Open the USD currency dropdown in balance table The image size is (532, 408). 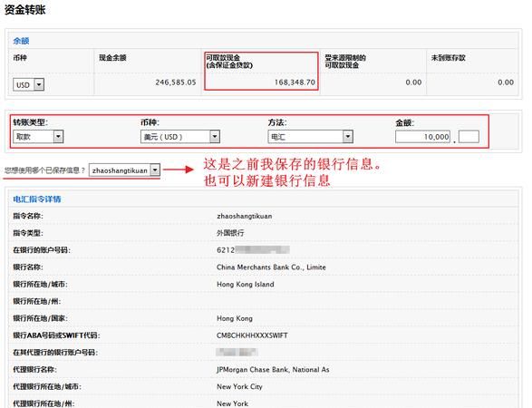coord(28,84)
